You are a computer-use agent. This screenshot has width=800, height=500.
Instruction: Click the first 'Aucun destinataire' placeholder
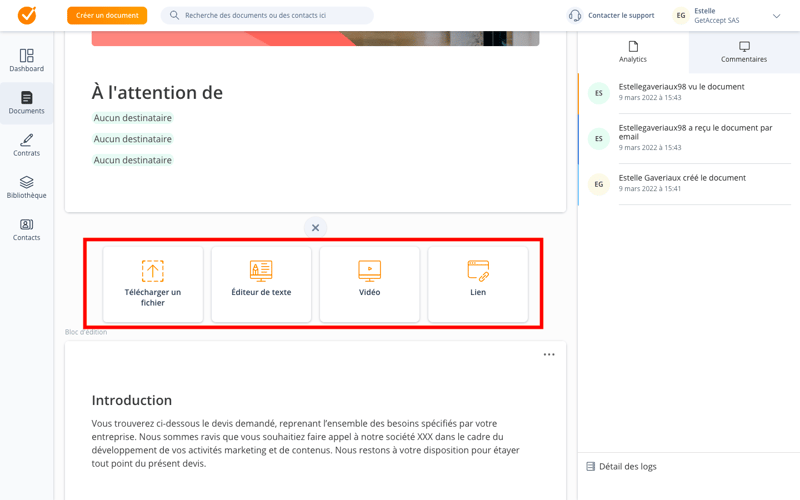(x=133, y=118)
